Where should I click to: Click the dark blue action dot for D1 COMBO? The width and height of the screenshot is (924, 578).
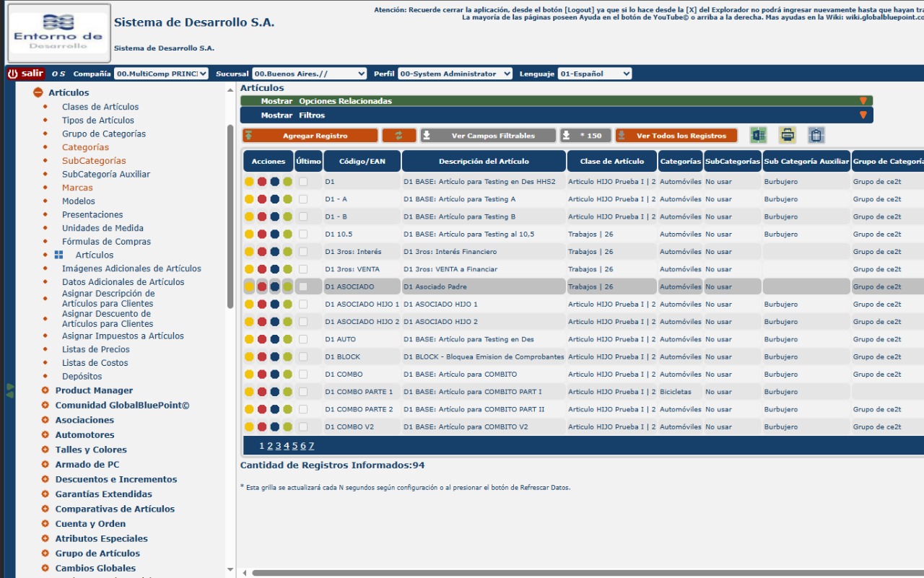click(x=275, y=375)
